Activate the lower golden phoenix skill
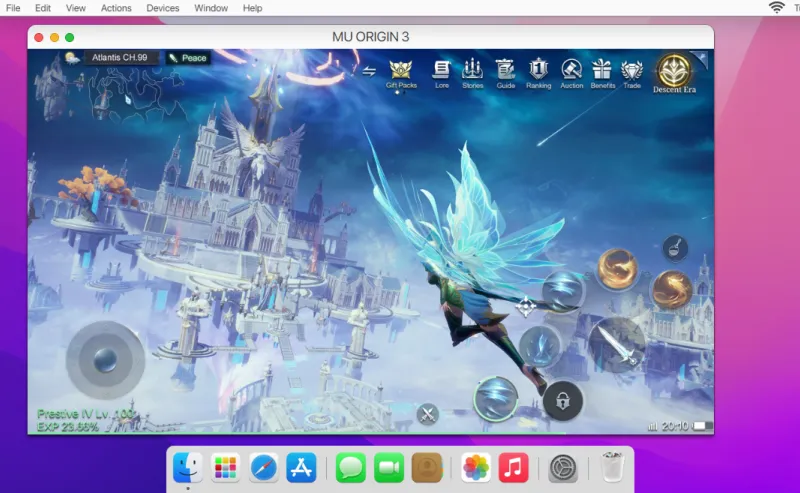Viewport: 800px width, 493px height. [672, 289]
